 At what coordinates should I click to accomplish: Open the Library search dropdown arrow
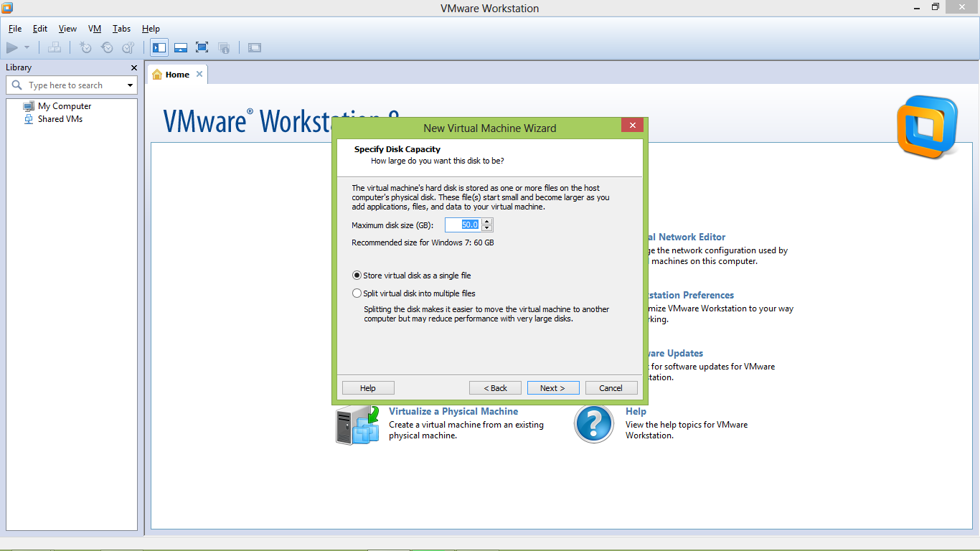click(129, 85)
